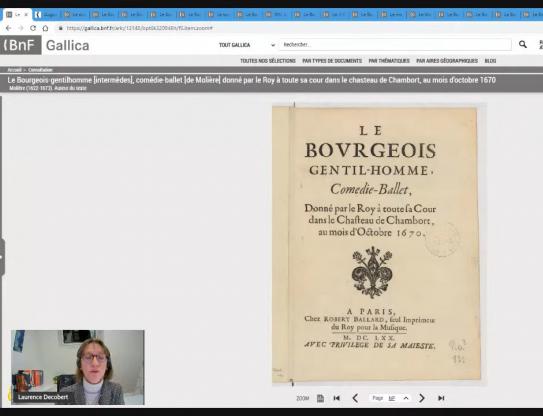Close the active 'Le' browser tab
This screenshot has width=543, height=416.
coord(26,15)
